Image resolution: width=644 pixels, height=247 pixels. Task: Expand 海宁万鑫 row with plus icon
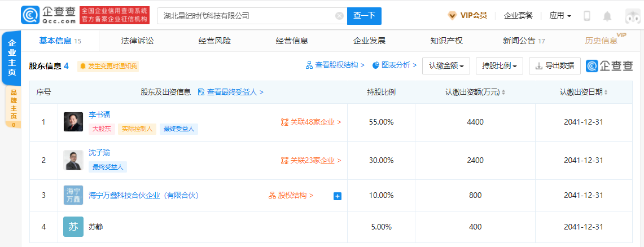(x=337, y=196)
